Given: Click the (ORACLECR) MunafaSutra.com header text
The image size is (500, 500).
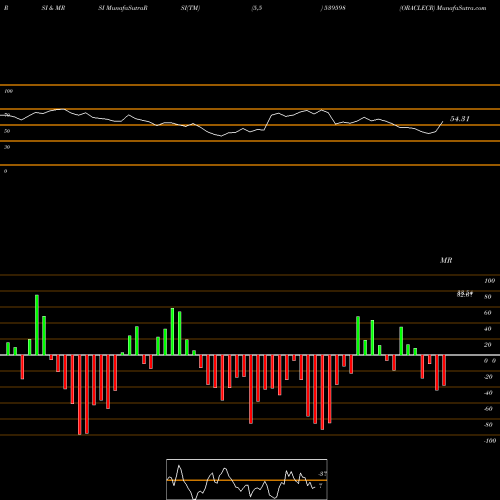Looking at the screenshot, I should (443, 8).
